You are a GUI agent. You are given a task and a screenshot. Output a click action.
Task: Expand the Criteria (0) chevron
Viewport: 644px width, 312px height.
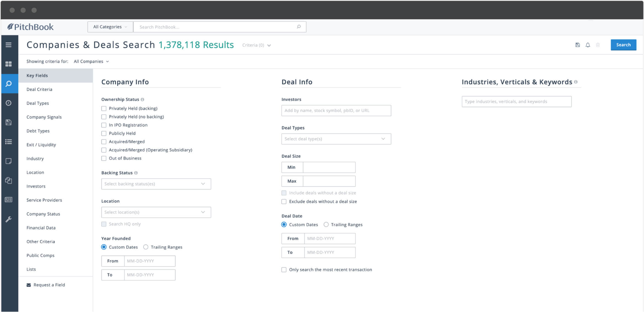[x=269, y=45]
